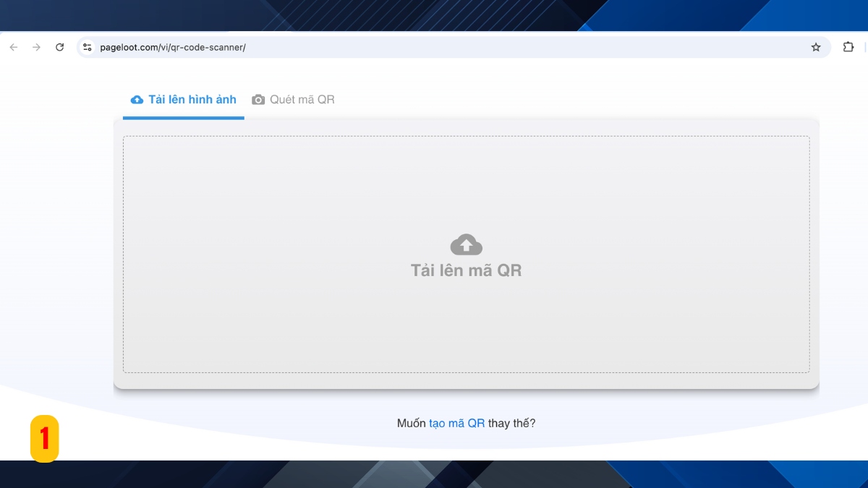Open the browser extensions puzzle icon
Viewport: 868px width, 488px height.
point(848,48)
